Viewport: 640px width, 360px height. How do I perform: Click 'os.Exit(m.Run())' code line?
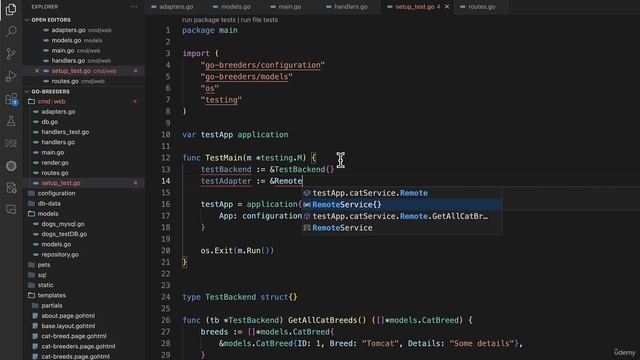point(237,251)
